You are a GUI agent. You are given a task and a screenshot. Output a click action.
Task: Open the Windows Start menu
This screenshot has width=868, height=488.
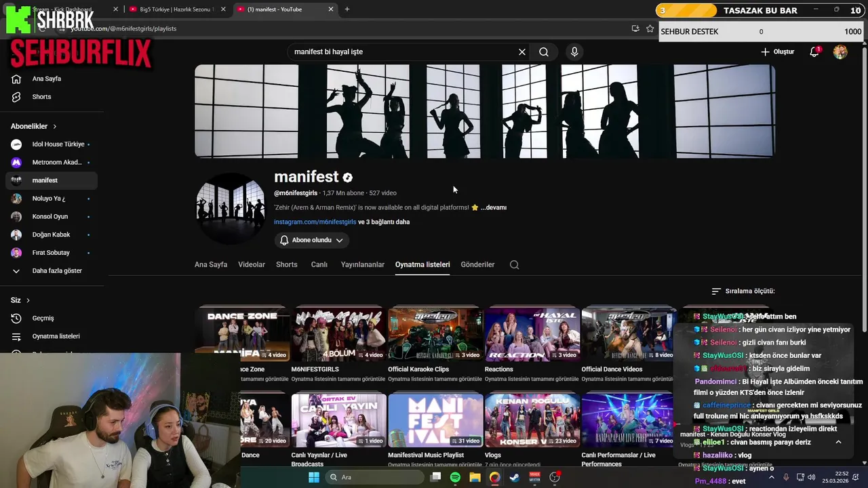click(x=314, y=477)
